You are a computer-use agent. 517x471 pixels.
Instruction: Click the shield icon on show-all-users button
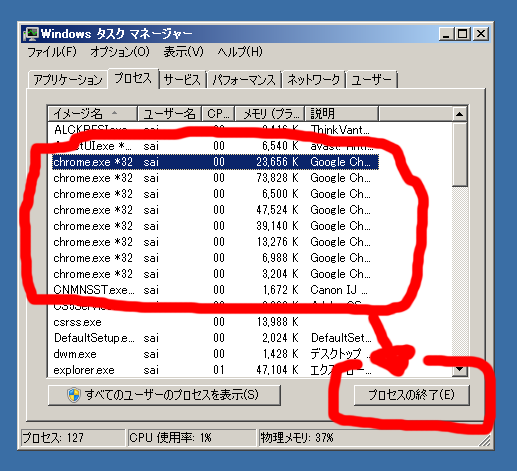[x=74, y=395]
